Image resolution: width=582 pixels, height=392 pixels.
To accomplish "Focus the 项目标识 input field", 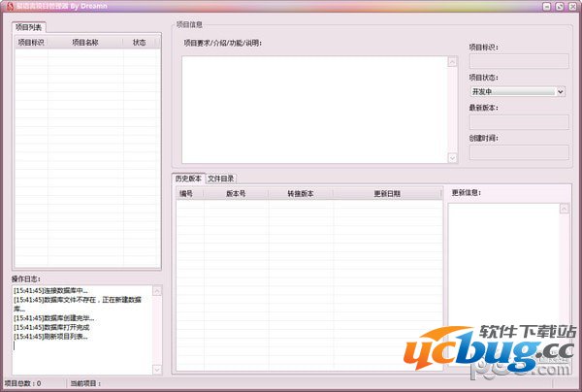I will [x=518, y=61].
